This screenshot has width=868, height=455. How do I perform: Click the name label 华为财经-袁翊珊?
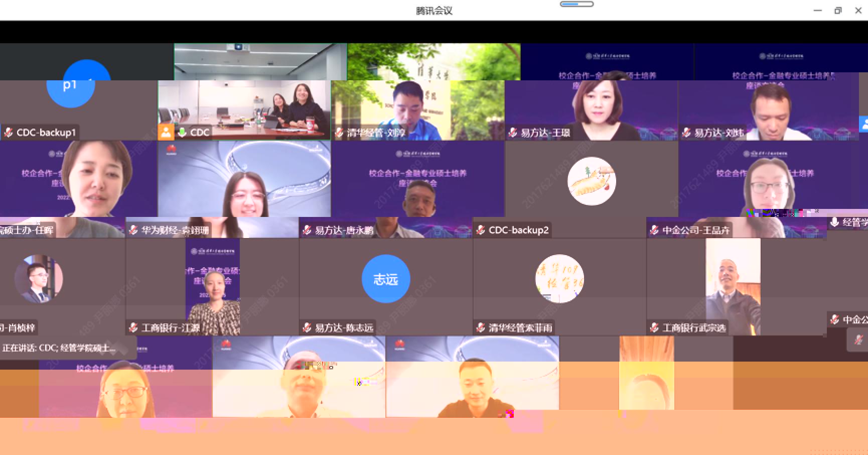coord(175,230)
